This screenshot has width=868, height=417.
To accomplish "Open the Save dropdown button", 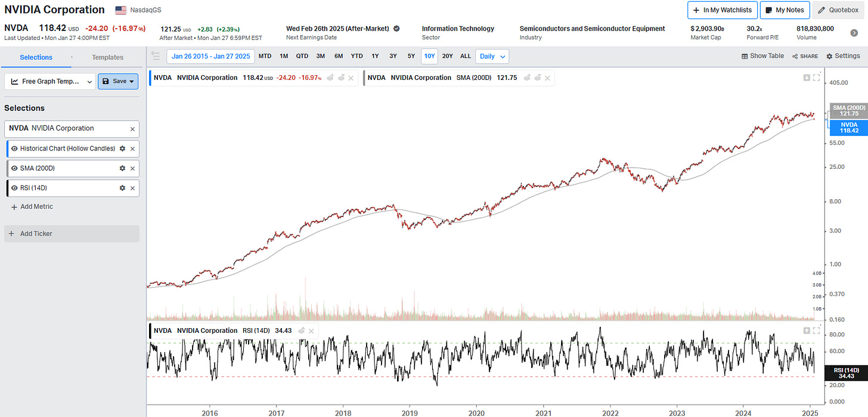I will (118, 81).
